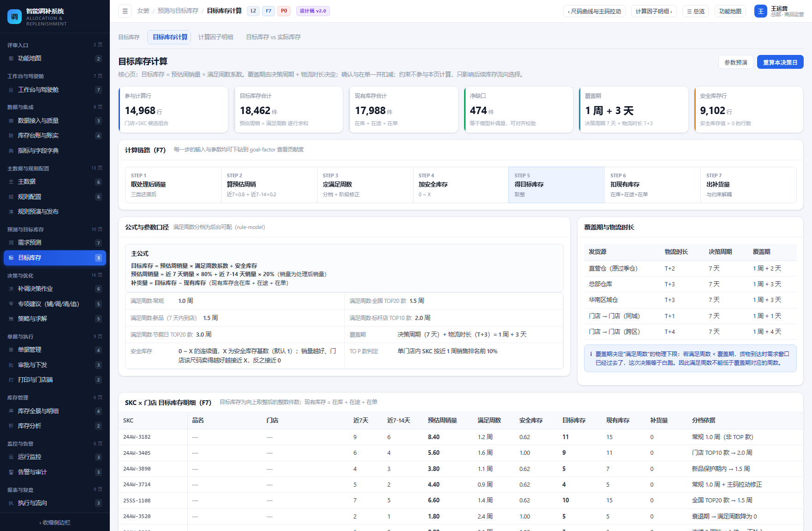Collapse the sidebar via 收缩侧边栏

(x=55, y=523)
